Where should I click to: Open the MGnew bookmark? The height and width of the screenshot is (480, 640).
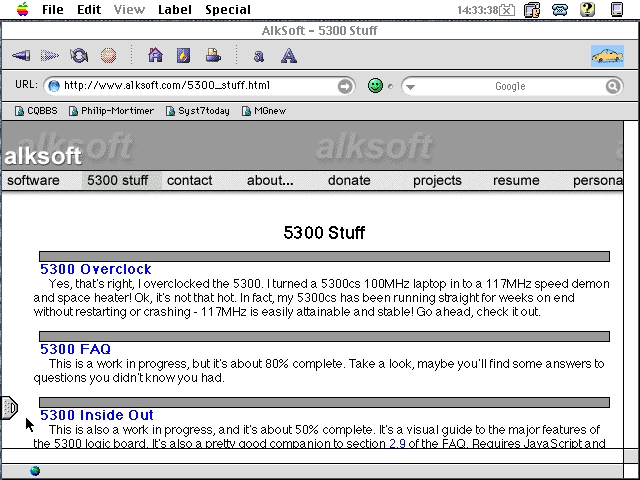[264, 111]
